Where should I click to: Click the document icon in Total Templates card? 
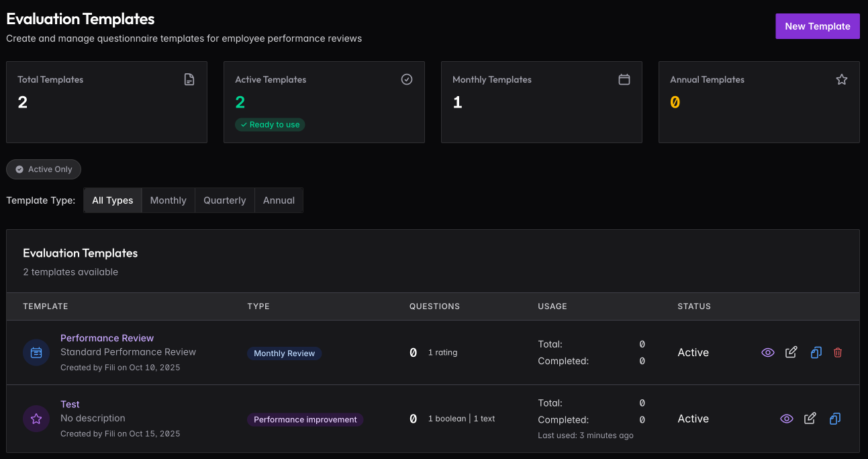[x=189, y=79]
